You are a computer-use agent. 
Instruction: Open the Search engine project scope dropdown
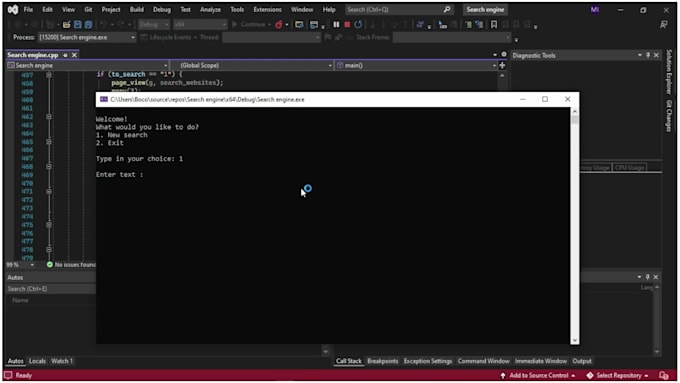(x=88, y=65)
